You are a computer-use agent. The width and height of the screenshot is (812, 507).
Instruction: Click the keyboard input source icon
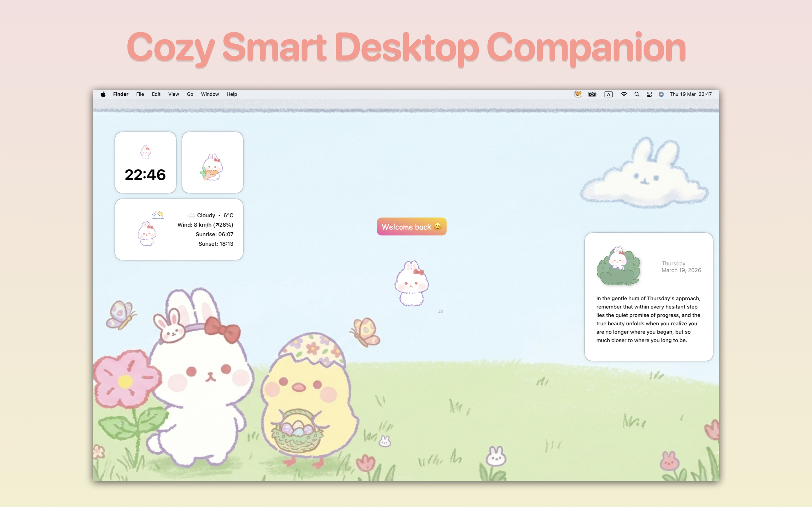608,94
